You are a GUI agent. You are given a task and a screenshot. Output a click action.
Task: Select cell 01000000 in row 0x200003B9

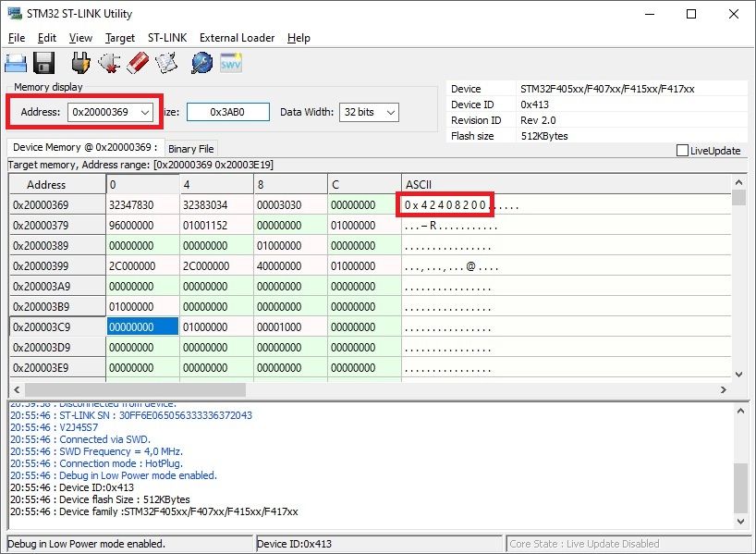tap(142, 306)
